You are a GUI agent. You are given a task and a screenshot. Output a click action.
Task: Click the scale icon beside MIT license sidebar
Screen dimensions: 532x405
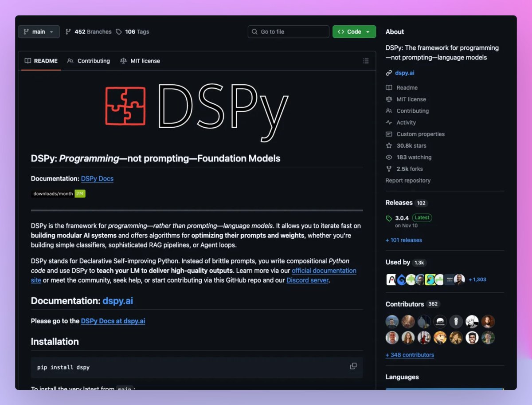pyautogui.click(x=389, y=99)
